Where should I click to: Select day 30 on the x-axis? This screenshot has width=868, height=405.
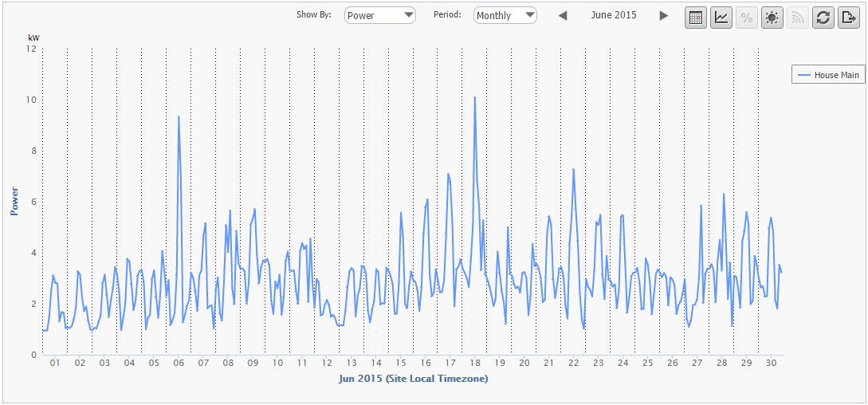pyautogui.click(x=771, y=363)
